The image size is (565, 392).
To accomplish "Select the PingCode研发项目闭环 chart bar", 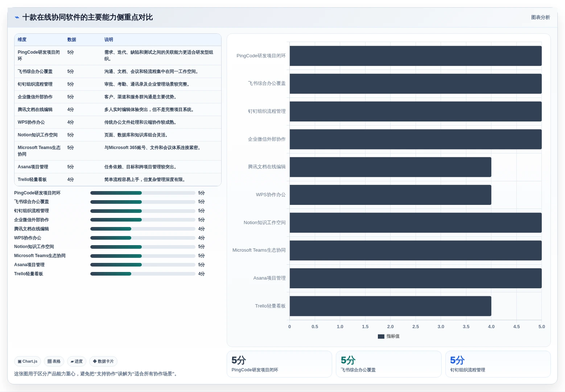I will (x=416, y=56).
